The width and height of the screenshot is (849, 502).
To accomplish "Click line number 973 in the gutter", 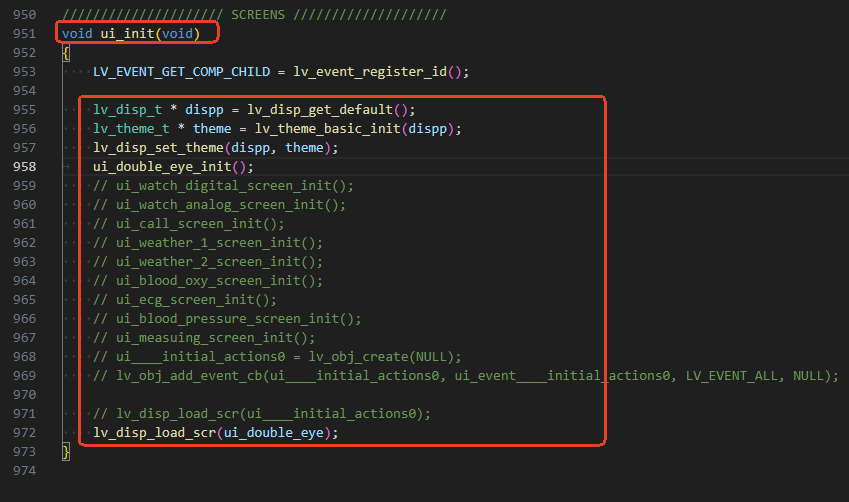I will click(x=24, y=451).
